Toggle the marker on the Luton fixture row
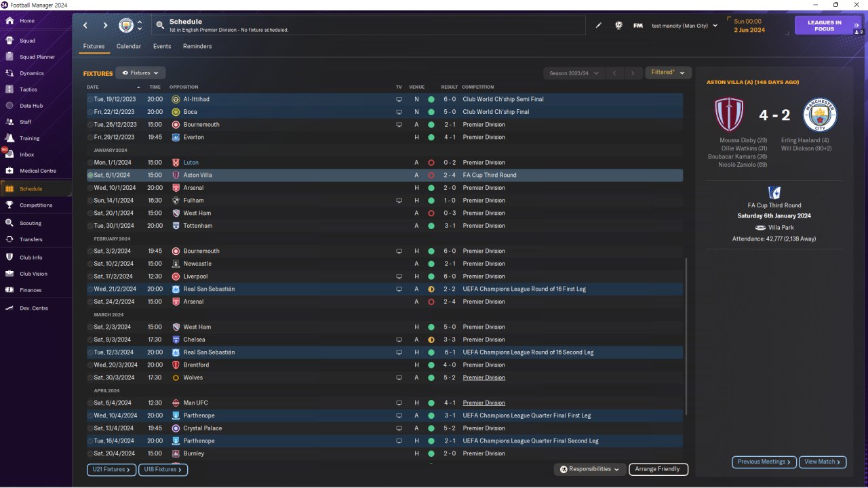This screenshot has height=488, width=868. coord(90,163)
